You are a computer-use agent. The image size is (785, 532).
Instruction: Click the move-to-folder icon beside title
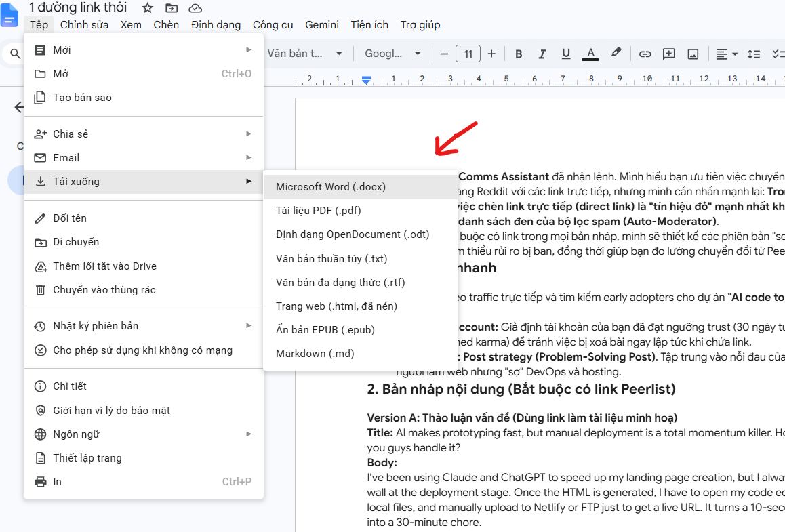[172, 8]
